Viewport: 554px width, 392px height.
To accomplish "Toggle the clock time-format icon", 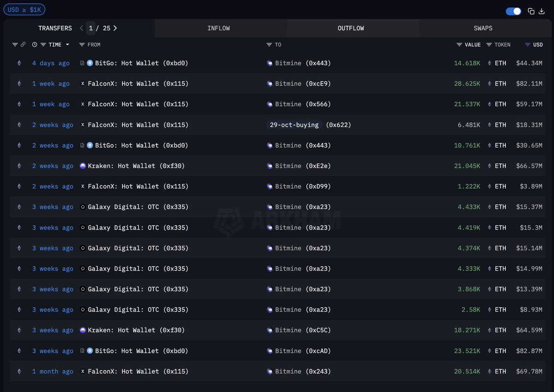I will pos(35,45).
